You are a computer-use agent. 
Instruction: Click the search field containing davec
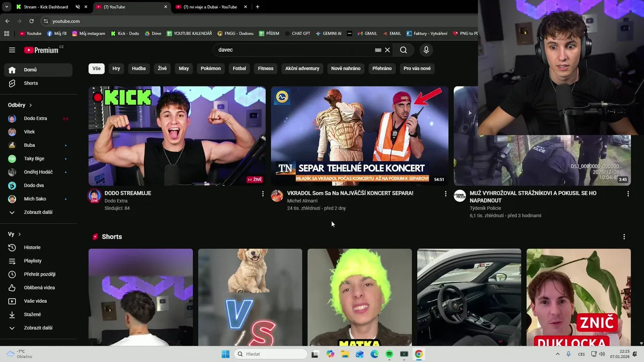click(294, 50)
